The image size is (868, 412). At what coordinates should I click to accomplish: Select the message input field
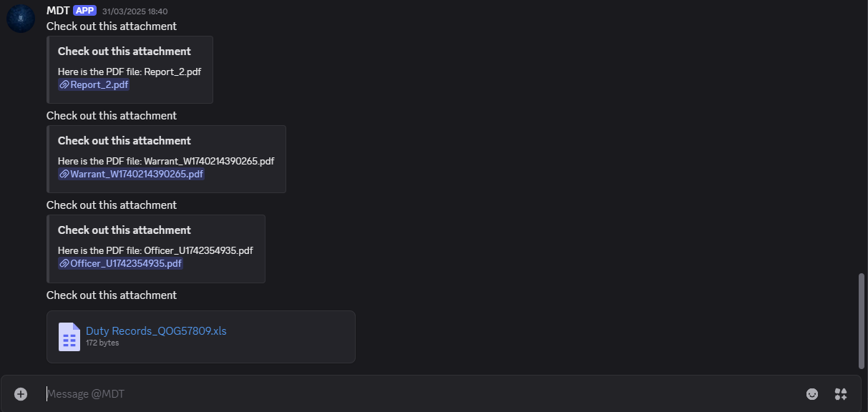pos(286,393)
